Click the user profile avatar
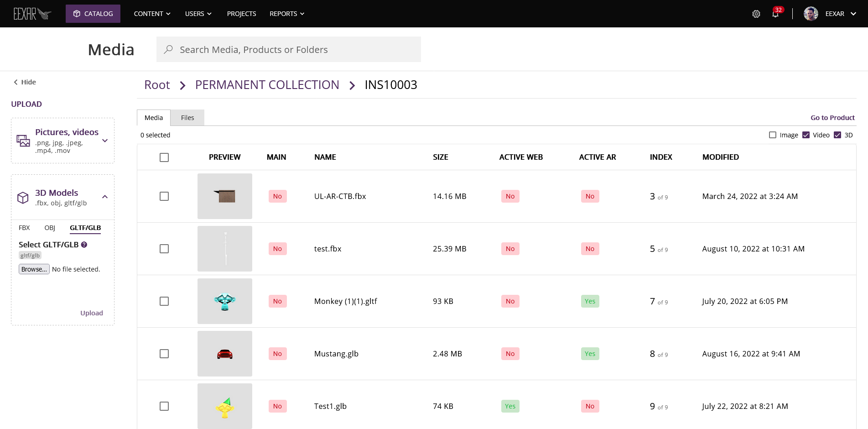 pyautogui.click(x=811, y=14)
